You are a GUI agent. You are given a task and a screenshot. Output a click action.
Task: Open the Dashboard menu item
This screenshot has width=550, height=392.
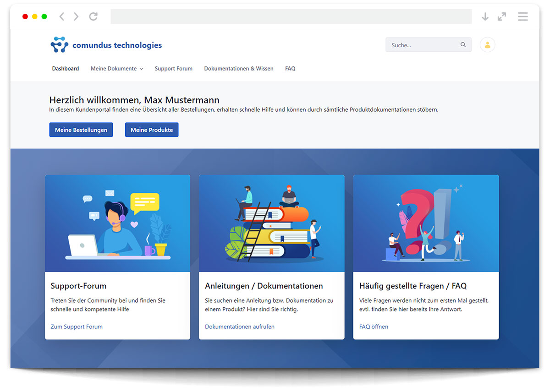66,69
